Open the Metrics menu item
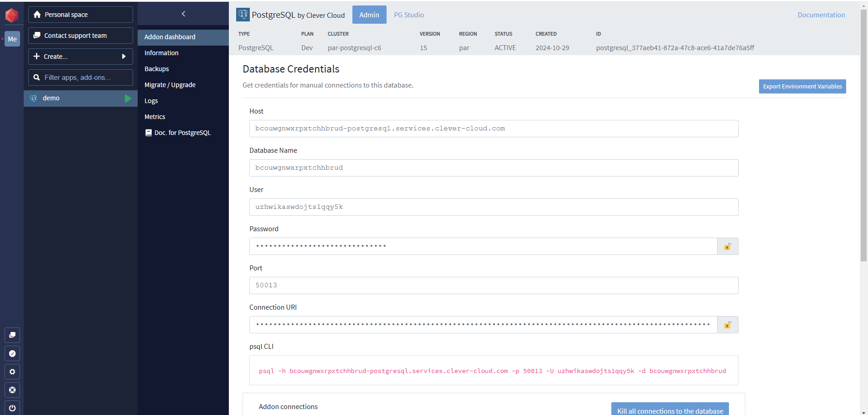 [x=183, y=117]
